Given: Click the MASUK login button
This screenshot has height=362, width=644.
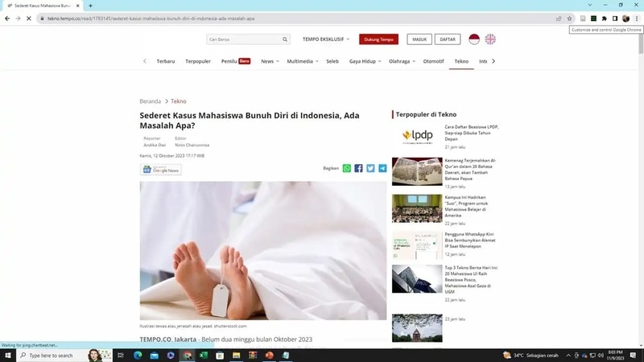Looking at the screenshot, I should pos(419,39).
